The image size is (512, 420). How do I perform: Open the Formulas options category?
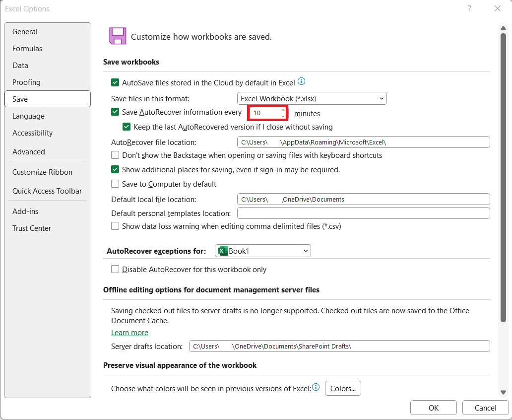pos(48,48)
